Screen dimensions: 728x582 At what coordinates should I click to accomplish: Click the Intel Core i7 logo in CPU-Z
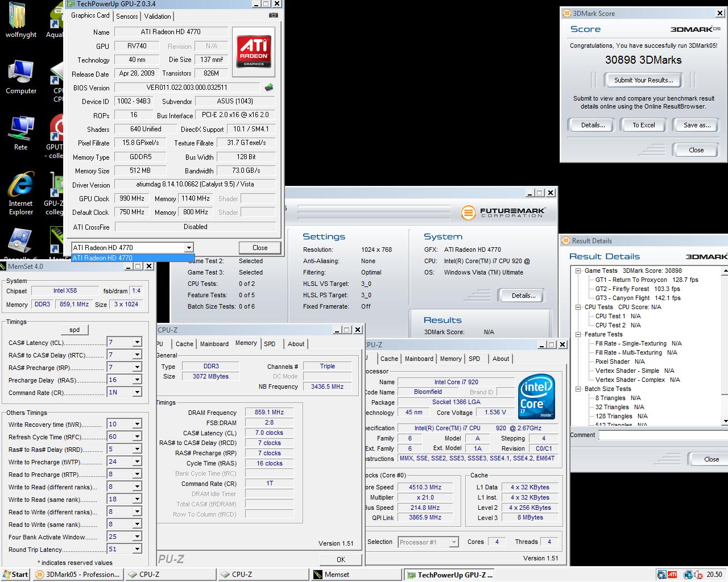pos(537,396)
